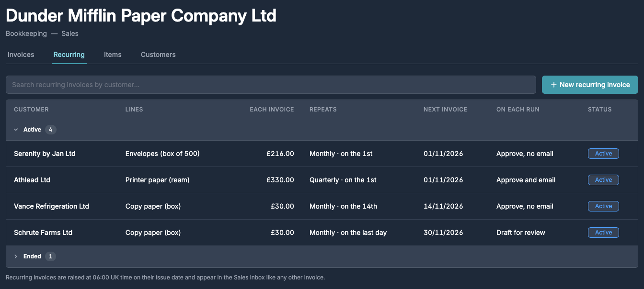Click Quarterly · on the 1st schedule
The width and height of the screenshot is (644, 289).
[343, 180]
